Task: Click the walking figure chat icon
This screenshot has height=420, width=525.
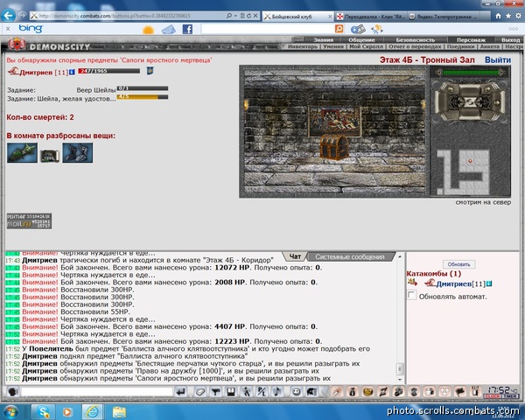Action: [x=247, y=391]
